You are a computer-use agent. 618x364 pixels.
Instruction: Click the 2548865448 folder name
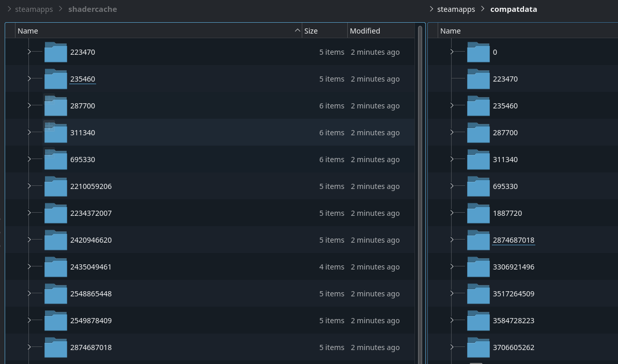[x=91, y=293]
